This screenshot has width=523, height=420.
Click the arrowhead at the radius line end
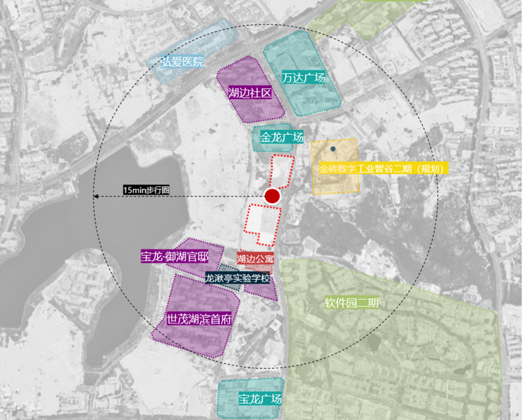[x=96, y=196]
